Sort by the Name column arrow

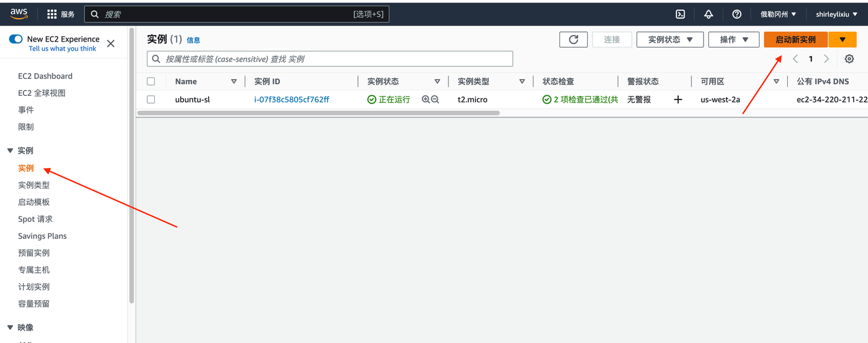click(234, 81)
